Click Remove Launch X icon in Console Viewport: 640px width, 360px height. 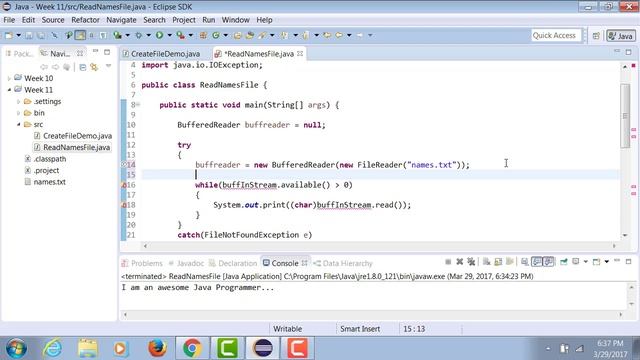(460, 262)
